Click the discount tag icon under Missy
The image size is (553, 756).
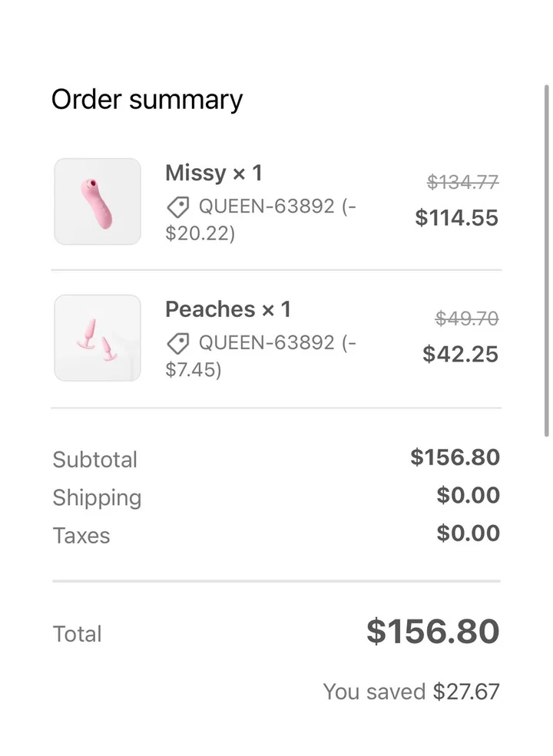178,206
